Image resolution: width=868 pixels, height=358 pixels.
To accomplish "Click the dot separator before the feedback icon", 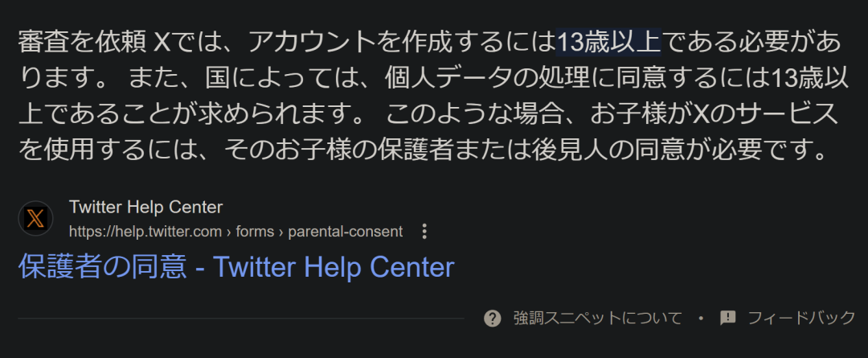I will coord(701,318).
